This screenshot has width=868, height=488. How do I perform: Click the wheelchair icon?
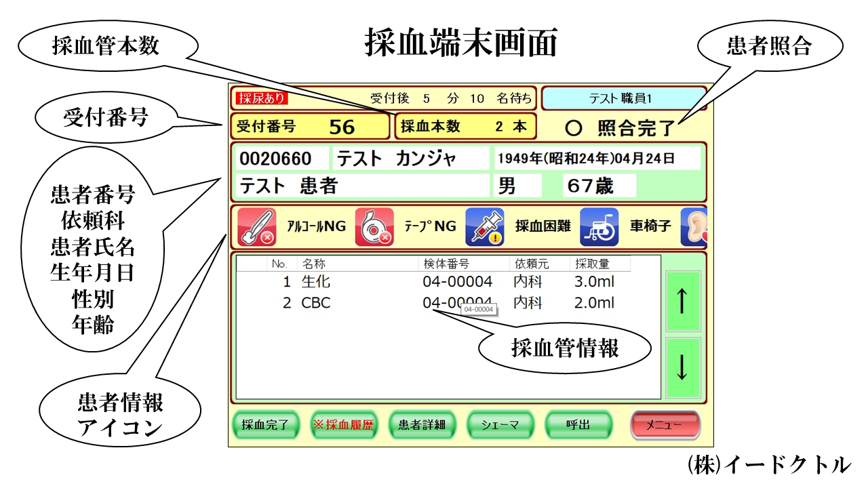click(599, 227)
